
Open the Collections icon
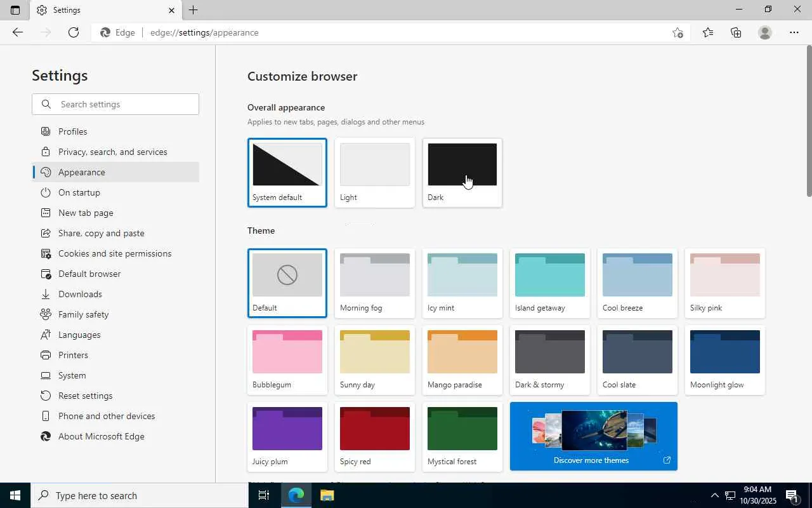pos(736,32)
